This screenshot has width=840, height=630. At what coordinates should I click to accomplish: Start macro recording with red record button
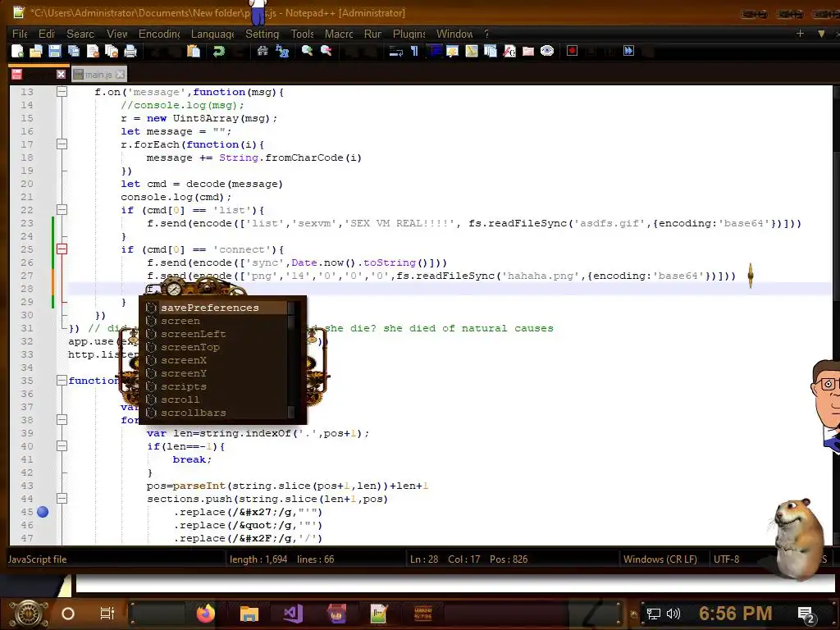click(x=572, y=51)
